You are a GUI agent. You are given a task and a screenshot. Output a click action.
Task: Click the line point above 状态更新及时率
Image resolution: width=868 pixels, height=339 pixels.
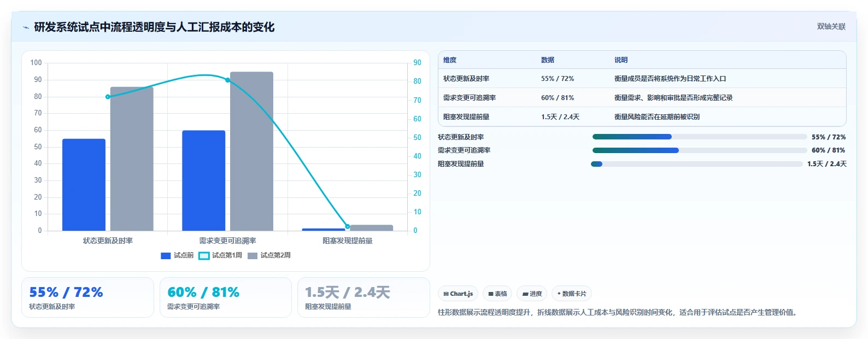pos(108,97)
